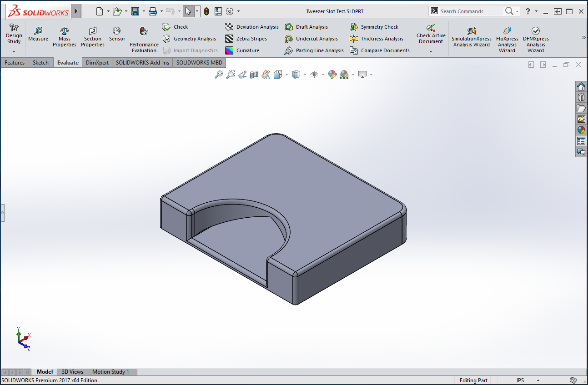Open Design Library in the task pane
Image resolution: width=588 pixels, height=385 pixels.
point(581,97)
